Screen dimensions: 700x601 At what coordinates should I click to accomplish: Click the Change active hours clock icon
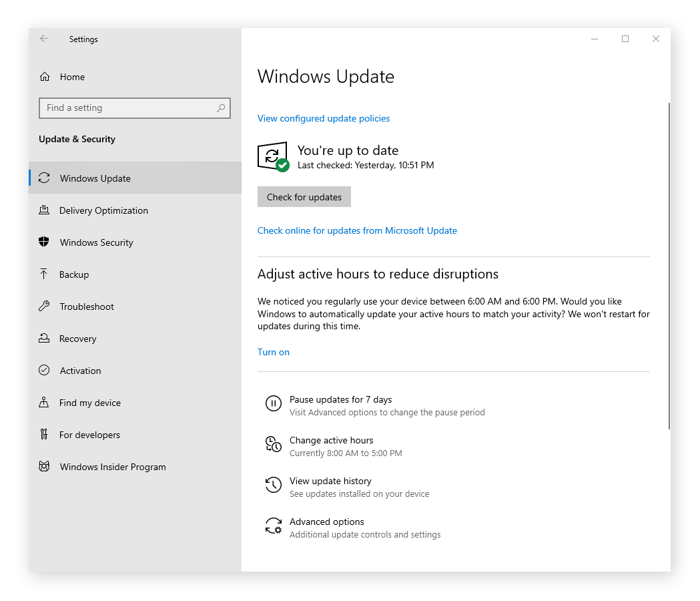[x=274, y=444]
